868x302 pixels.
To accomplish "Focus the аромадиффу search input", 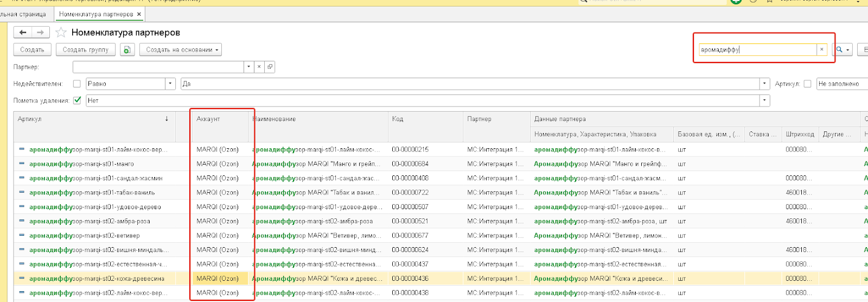I will pyautogui.click(x=757, y=49).
